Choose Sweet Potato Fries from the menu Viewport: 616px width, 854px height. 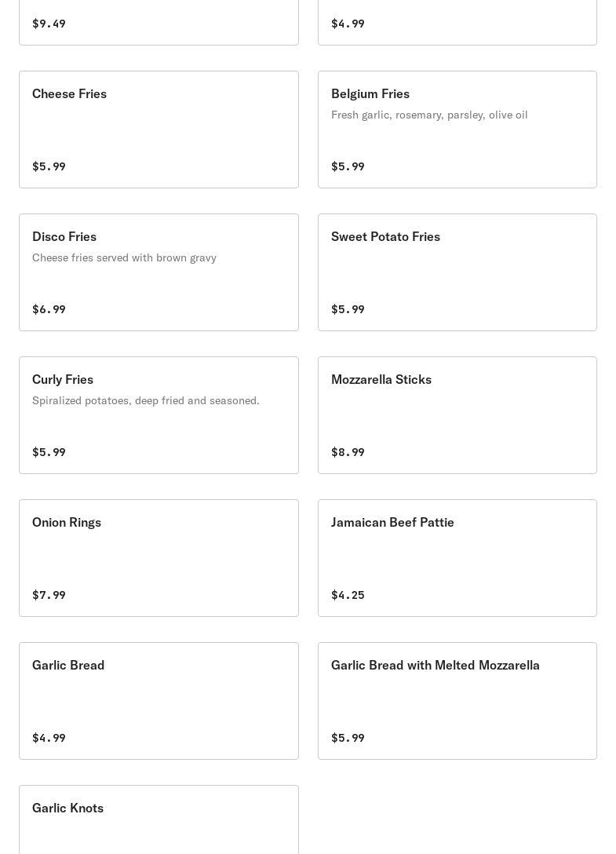[x=457, y=272]
